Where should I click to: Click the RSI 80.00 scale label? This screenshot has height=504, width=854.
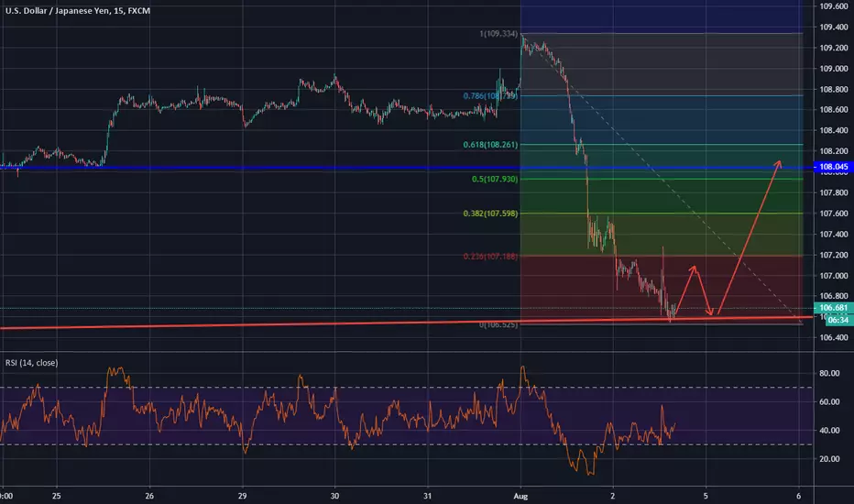pyautogui.click(x=829, y=373)
